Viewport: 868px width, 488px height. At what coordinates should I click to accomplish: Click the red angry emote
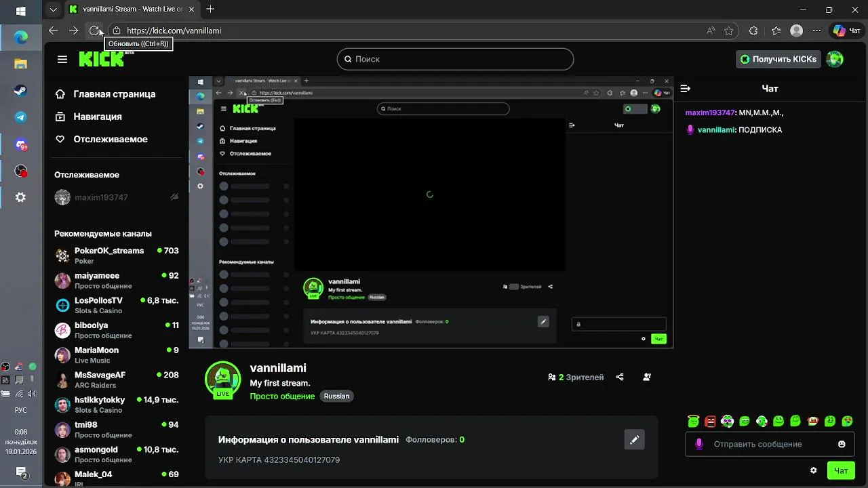coord(710,421)
